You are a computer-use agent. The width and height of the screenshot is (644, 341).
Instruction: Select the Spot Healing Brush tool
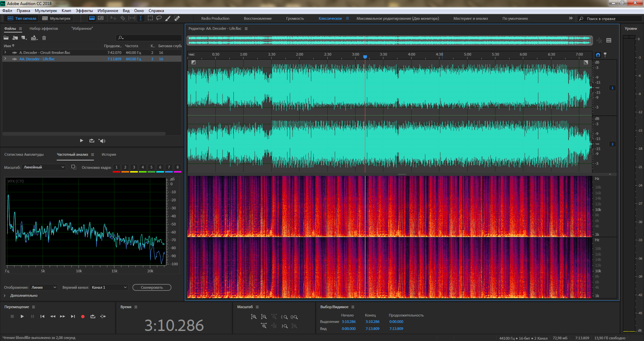click(177, 18)
